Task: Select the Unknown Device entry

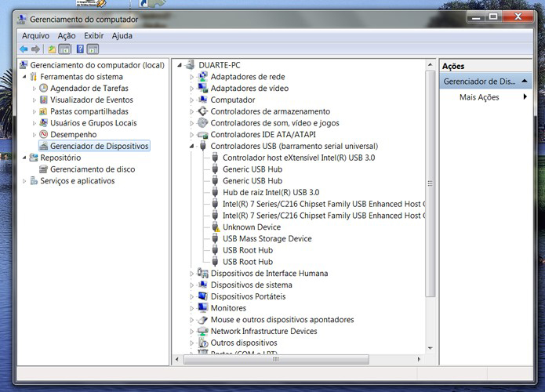Action: (252, 227)
